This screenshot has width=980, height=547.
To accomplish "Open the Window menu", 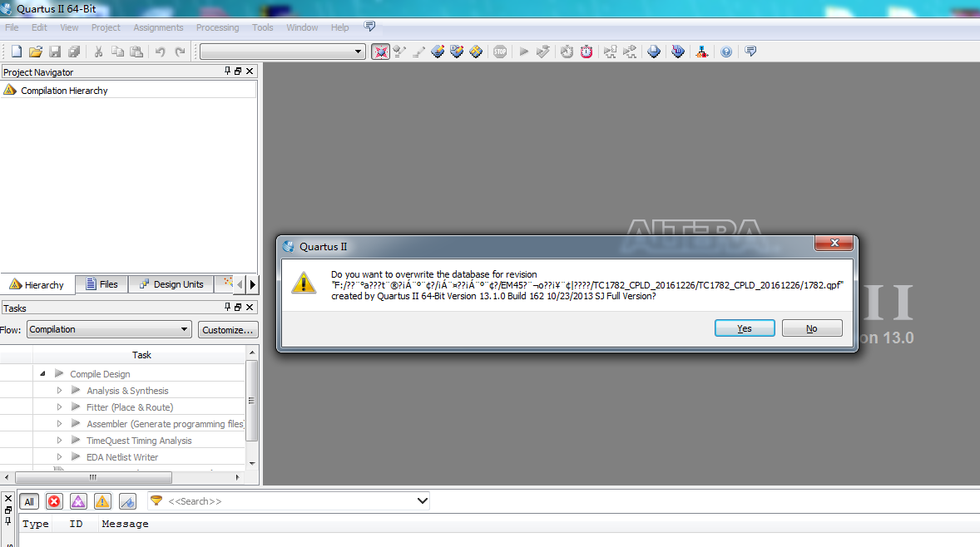I will (303, 27).
